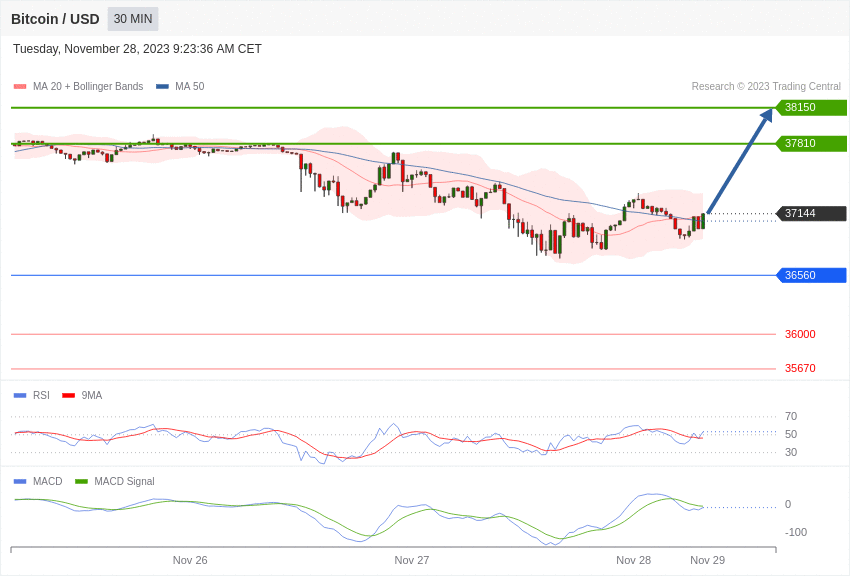The width and height of the screenshot is (850, 576).
Task: Click the 9MA legend red swatch
Action: coord(68,396)
